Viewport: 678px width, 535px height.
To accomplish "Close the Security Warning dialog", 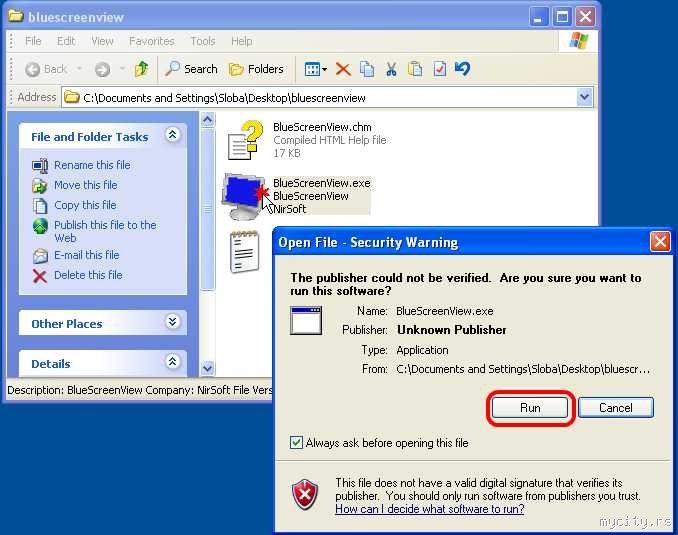I will pos(660,242).
